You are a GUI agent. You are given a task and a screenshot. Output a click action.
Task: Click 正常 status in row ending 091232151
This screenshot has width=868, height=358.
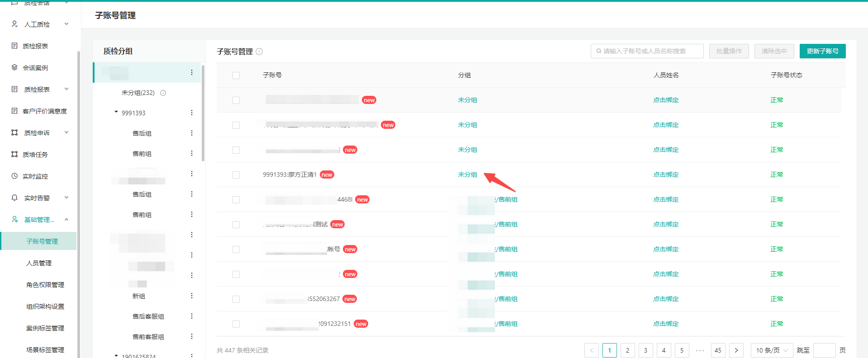coord(777,324)
